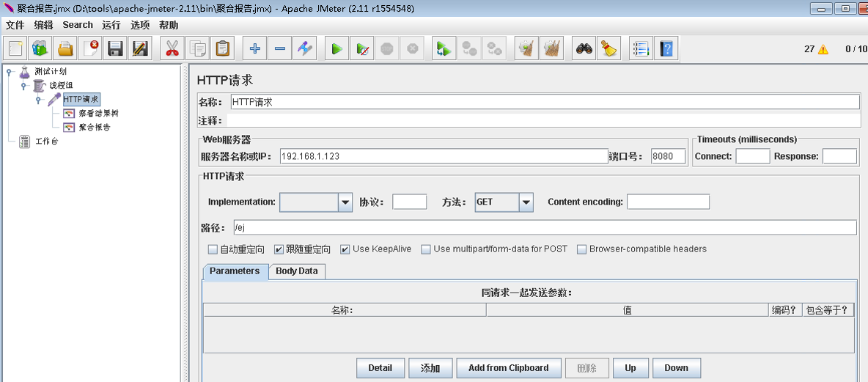Screen dimensions: 868x382
Task: Open the 文件 menu
Action: 15,25
